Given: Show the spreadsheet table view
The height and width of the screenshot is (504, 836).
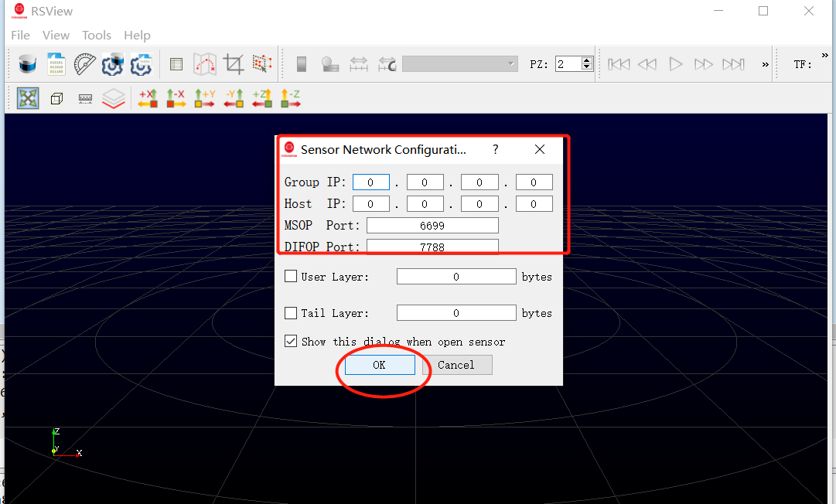Looking at the screenshot, I should pyautogui.click(x=176, y=64).
